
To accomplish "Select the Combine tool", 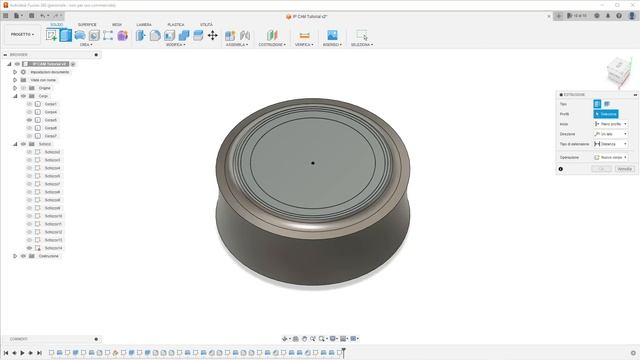I will [x=184, y=36].
